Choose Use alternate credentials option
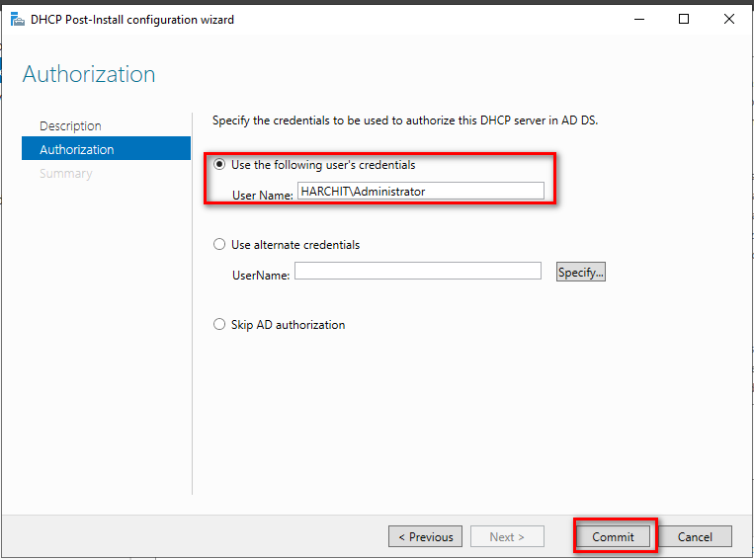Viewport: 754px width, 560px height. click(x=219, y=244)
